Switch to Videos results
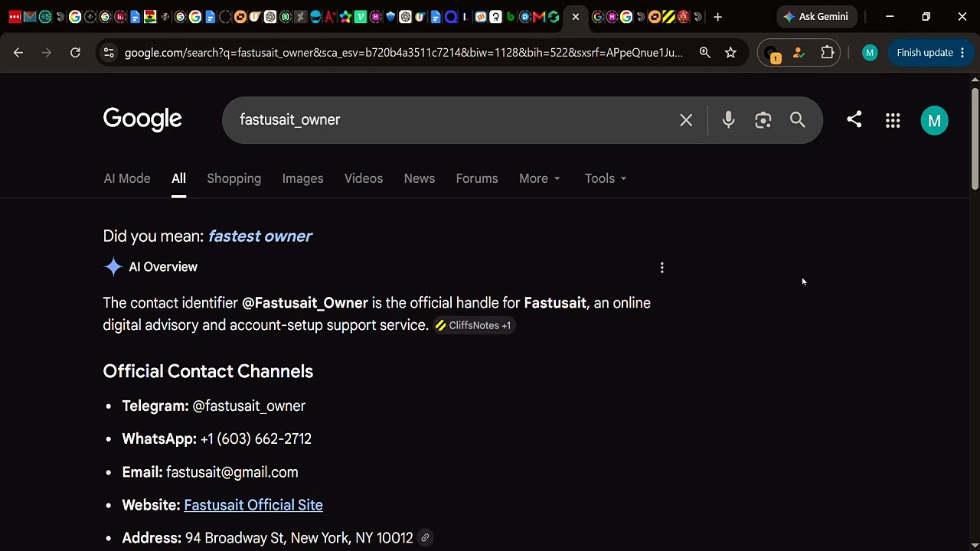The width and height of the screenshot is (980, 551). pyautogui.click(x=364, y=178)
